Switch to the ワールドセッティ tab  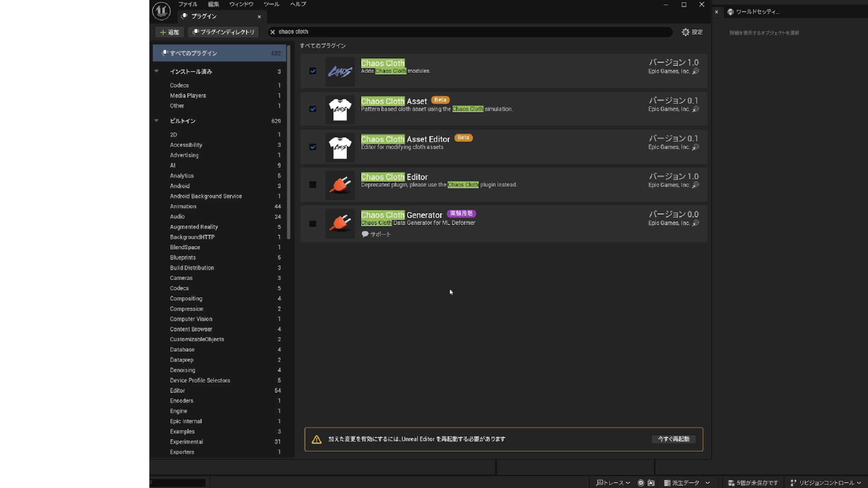click(758, 12)
